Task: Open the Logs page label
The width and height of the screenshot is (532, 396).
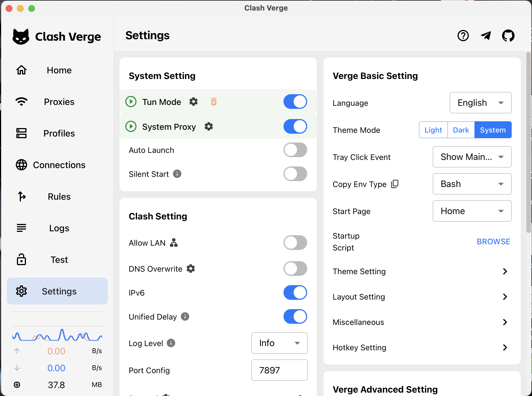Action: pyautogui.click(x=59, y=228)
